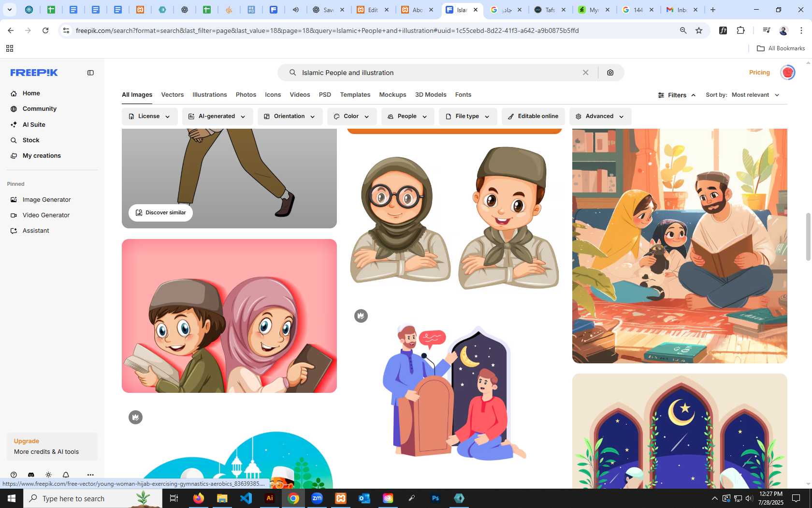
Task: Expand the Color filter dropdown
Action: (352, 117)
